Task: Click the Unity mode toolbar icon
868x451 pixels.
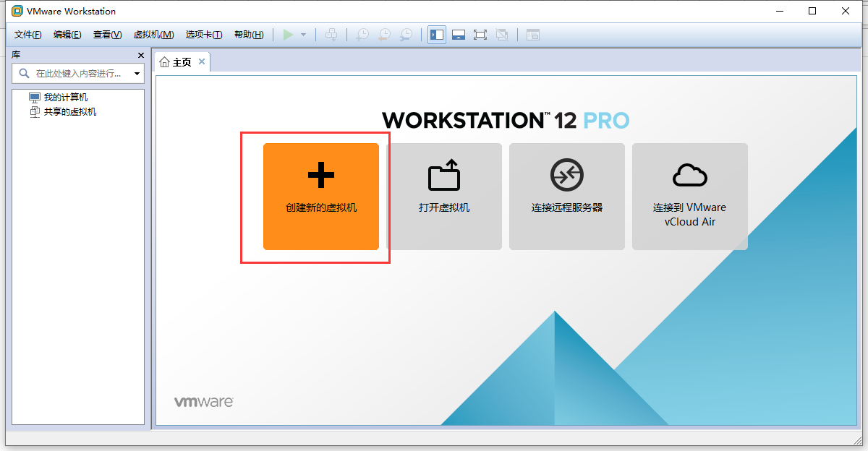Action: [x=502, y=35]
